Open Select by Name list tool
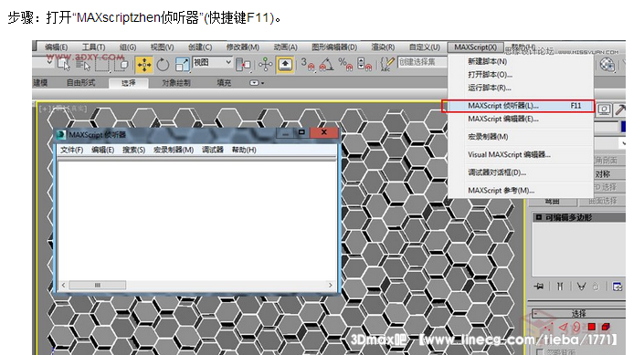 click(x=83, y=65)
